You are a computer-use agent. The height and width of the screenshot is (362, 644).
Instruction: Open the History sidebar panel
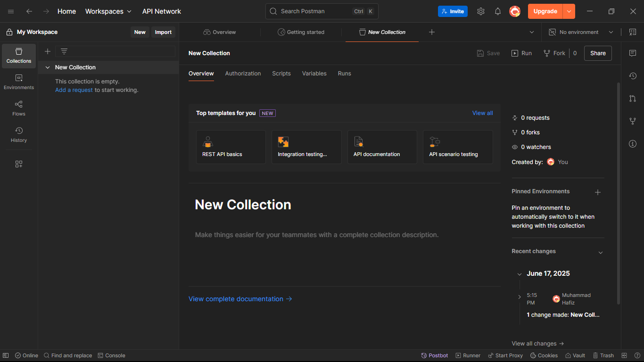click(x=19, y=135)
